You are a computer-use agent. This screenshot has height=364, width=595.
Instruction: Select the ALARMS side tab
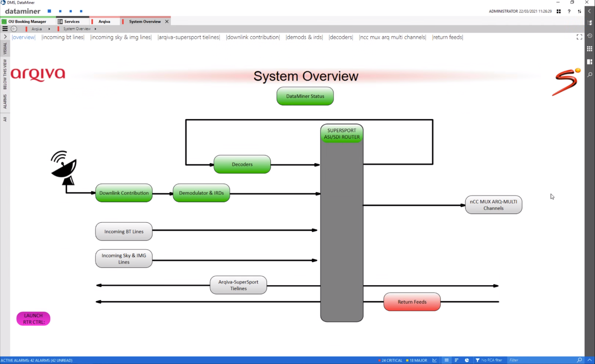click(5, 101)
